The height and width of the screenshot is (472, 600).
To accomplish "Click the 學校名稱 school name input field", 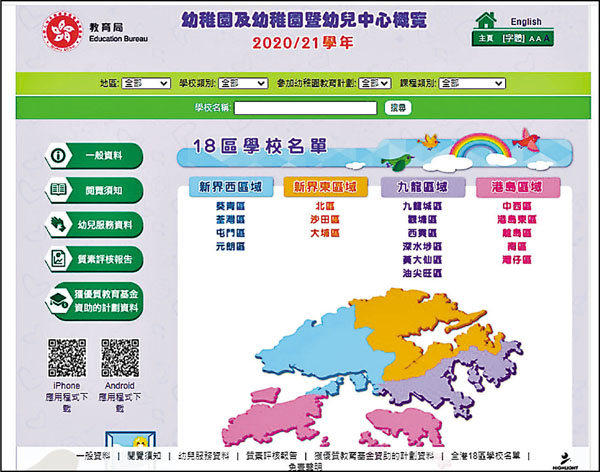I will click(305, 107).
